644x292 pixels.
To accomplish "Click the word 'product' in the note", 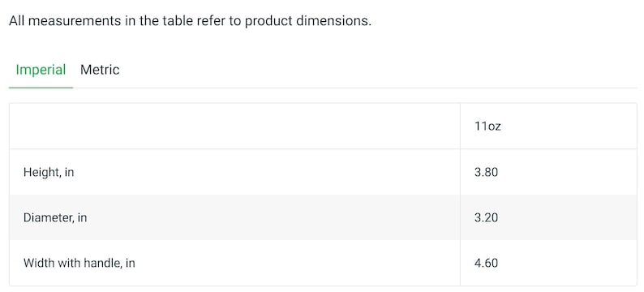I will (x=268, y=21).
